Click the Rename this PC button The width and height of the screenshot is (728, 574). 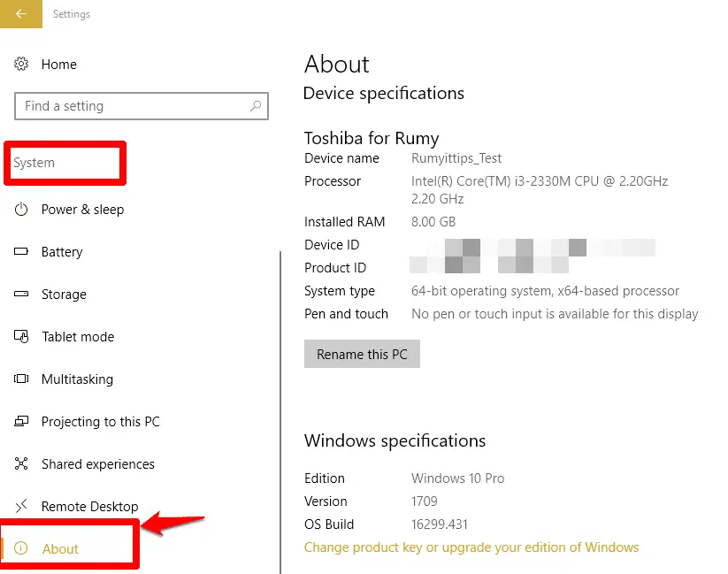[362, 354]
